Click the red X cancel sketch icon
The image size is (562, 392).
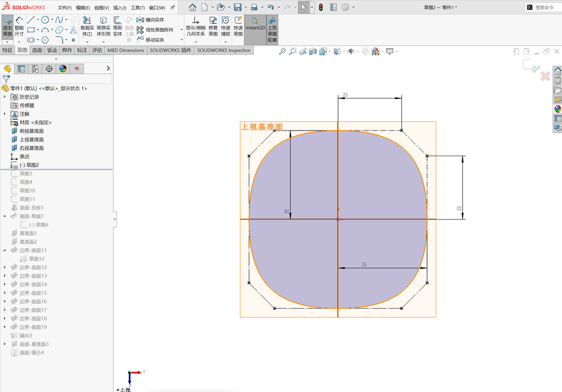[545, 76]
